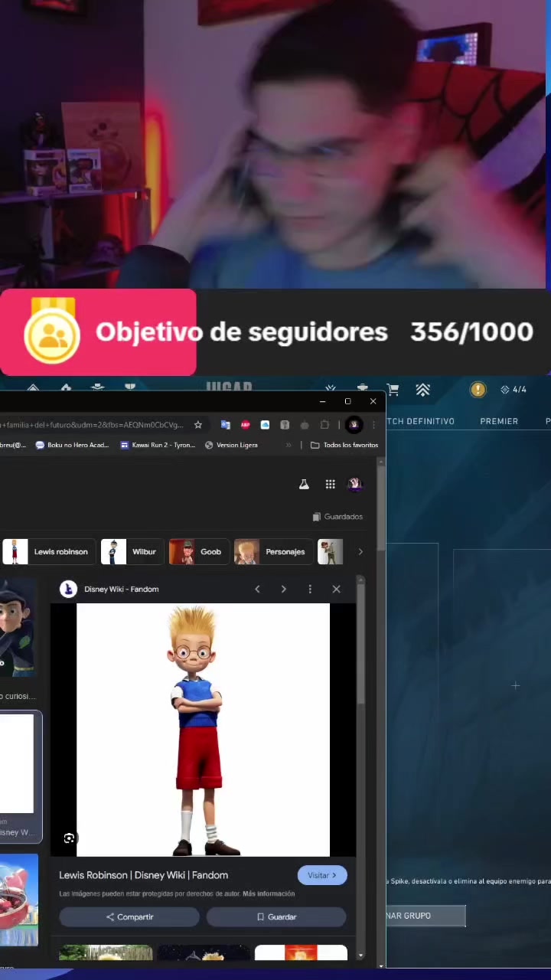Click the 356/1000 follower counter

pyautogui.click(x=471, y=332)
